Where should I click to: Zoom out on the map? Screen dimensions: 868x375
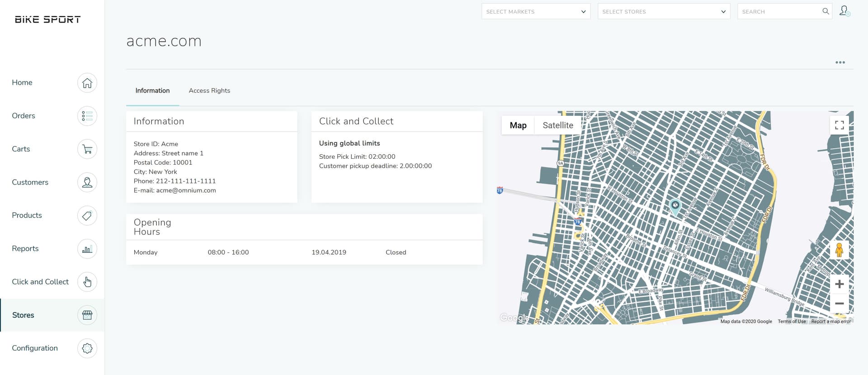click(x=840, y=304)
